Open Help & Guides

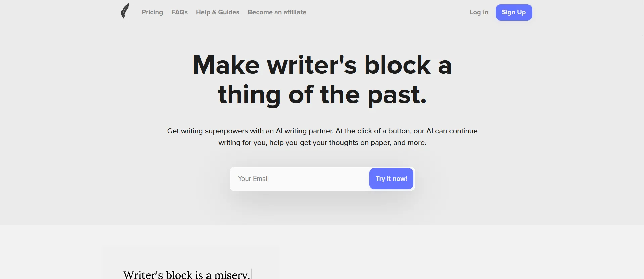coord(217,12)
